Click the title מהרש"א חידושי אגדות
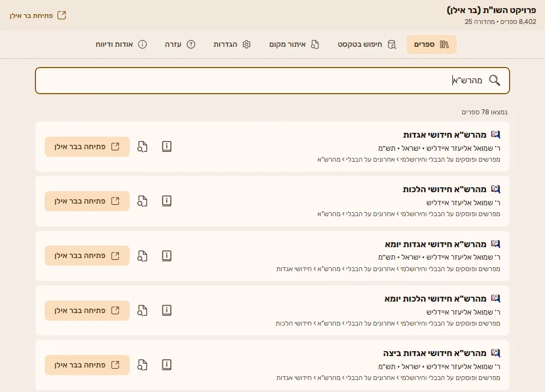 point(445,134)
